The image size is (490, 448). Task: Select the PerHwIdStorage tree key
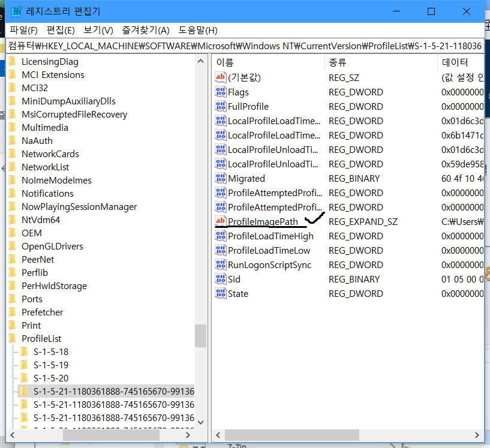point(54,286)
